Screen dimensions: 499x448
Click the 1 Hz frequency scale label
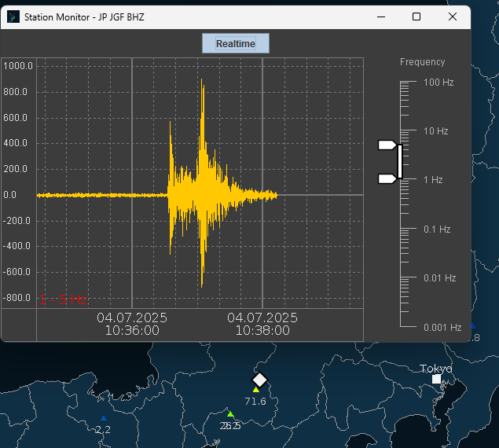pos(433,180)
